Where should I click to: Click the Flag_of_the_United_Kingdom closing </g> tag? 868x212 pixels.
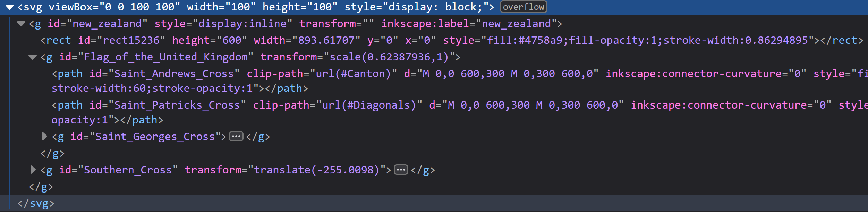52,153
